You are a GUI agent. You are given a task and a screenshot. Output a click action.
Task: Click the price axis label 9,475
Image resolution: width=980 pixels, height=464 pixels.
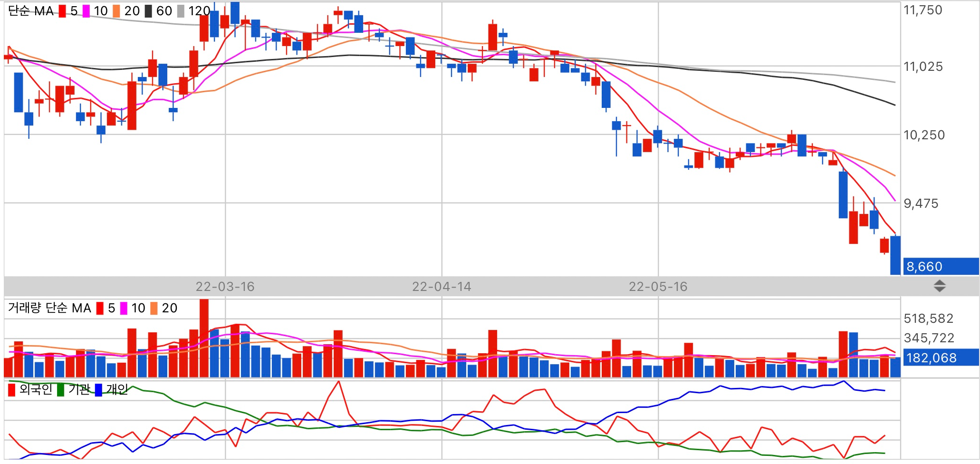tap(921, 203)
